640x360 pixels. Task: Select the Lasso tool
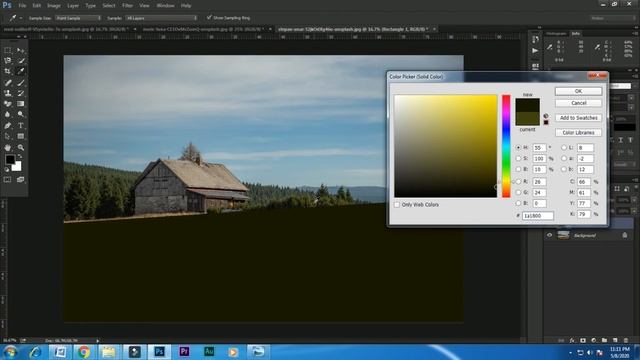point(8,60)
